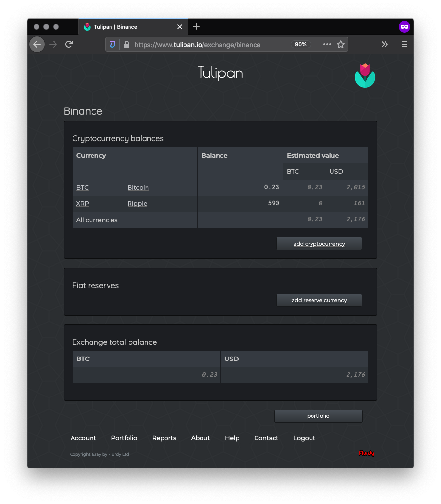Screen dimensions: 441x504
Task: Click the All currencies row label
Action: (97, 220)
